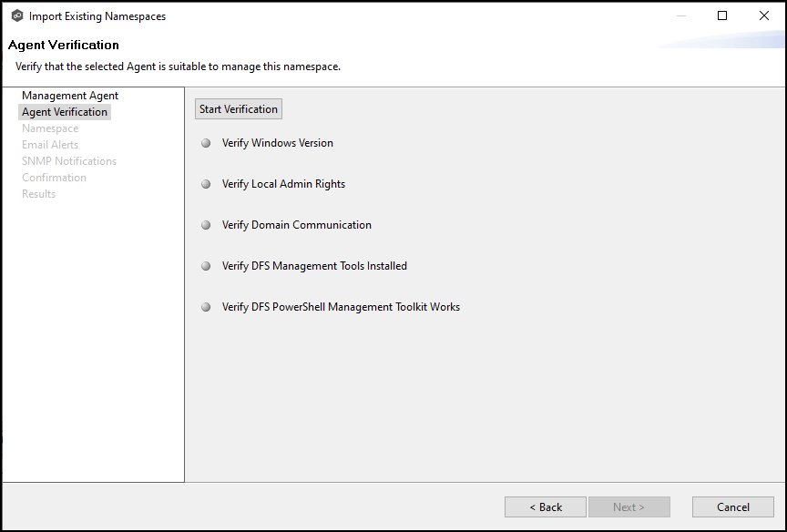Close the dialog using the title bar X
This screenshot has width=787, height=532.
pyautogui.click(x=764, y=15)
